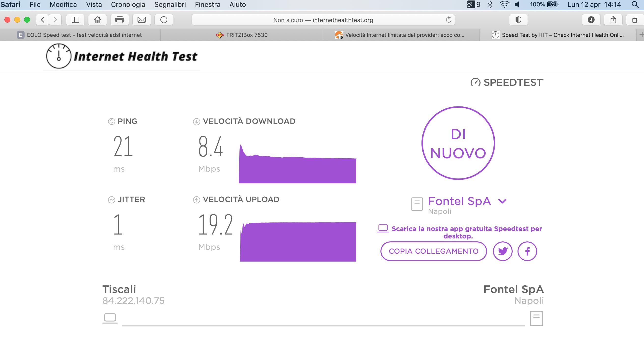Click the share sheet icon

click(613, 20)
